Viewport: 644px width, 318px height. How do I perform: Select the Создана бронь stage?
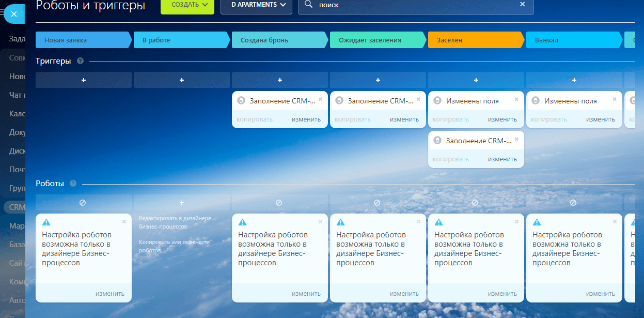click(x=279, y=40)
